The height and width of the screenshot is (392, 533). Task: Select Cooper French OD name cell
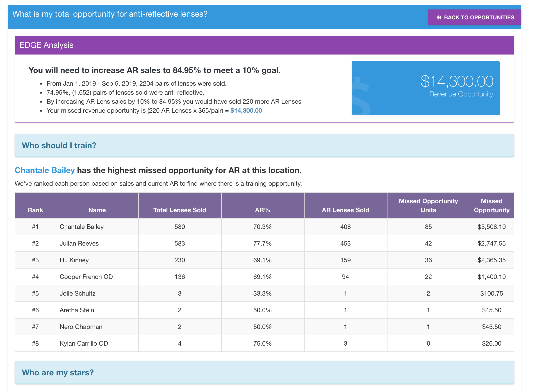(97, 277)
